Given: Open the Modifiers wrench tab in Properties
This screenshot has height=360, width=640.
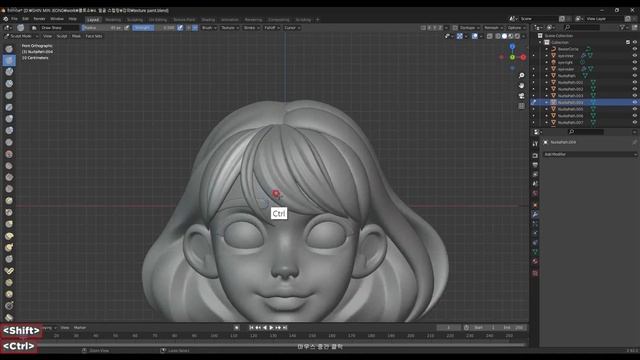Looking at the screenshot, I should [535, 215].
